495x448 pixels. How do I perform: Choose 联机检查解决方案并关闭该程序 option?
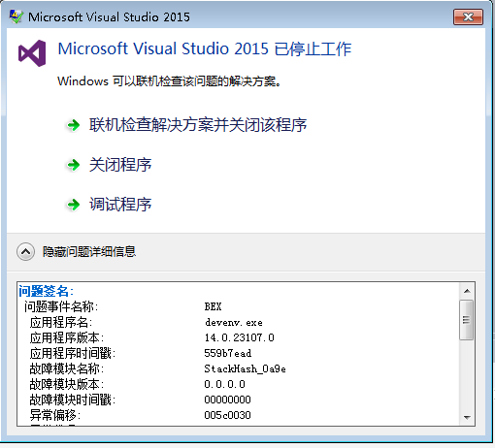tap(198, 125)
